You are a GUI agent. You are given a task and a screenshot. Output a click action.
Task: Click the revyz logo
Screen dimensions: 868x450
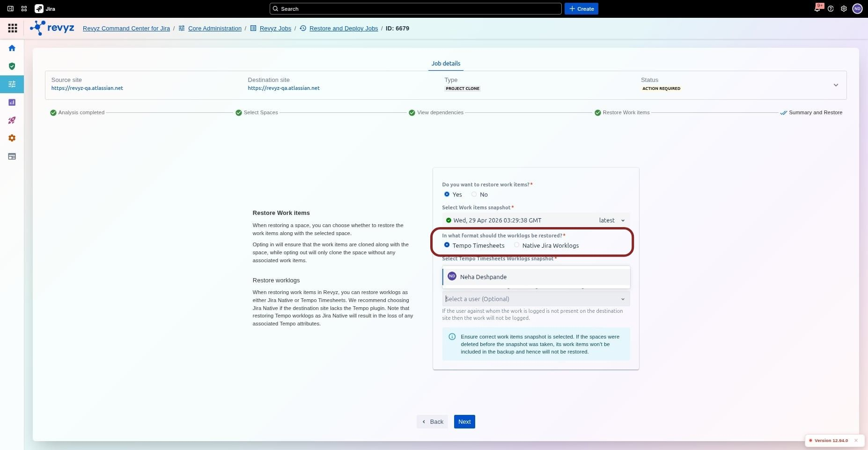coord(52,28)
